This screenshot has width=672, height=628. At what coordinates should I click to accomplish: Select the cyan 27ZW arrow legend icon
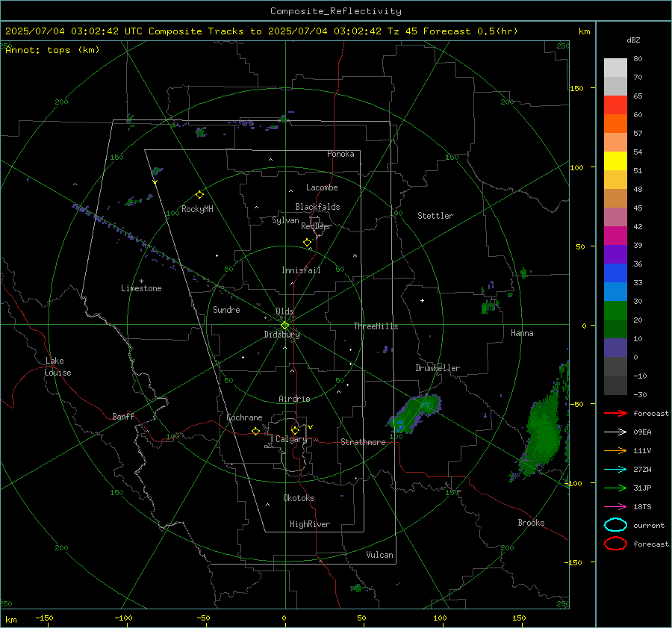[x=615, y=470]
